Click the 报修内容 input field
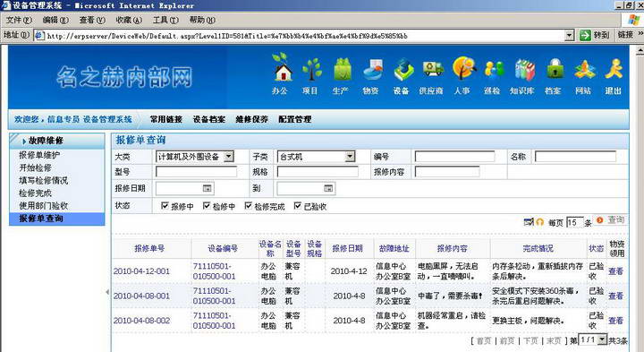Image resolution: width=644 pixels, height=352 pixels. coord(447,172)
